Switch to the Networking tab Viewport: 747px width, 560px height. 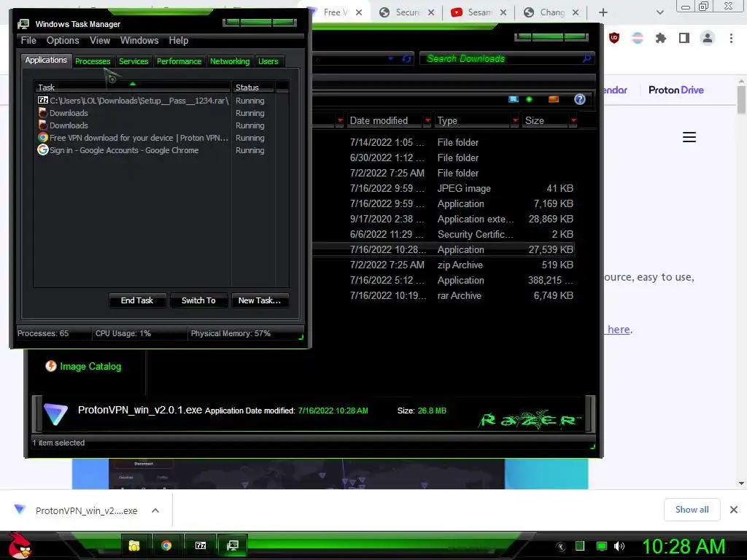tap(230, 61)
